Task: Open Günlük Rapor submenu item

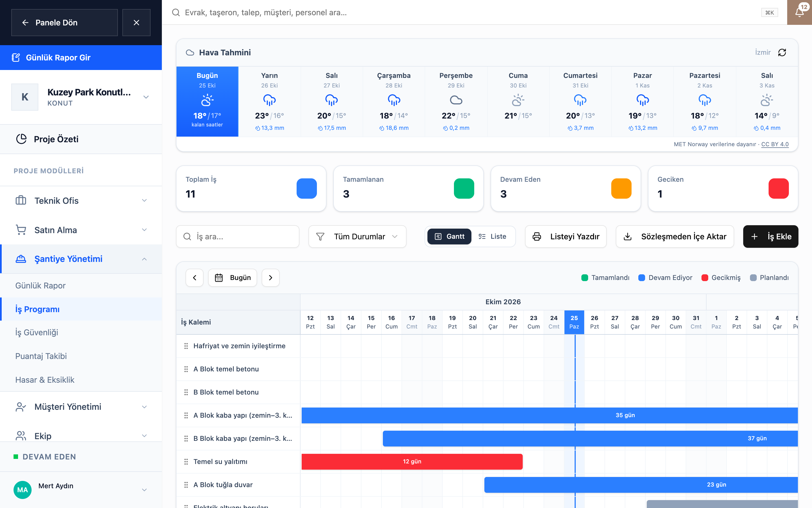Action: [x=81, y=286]
